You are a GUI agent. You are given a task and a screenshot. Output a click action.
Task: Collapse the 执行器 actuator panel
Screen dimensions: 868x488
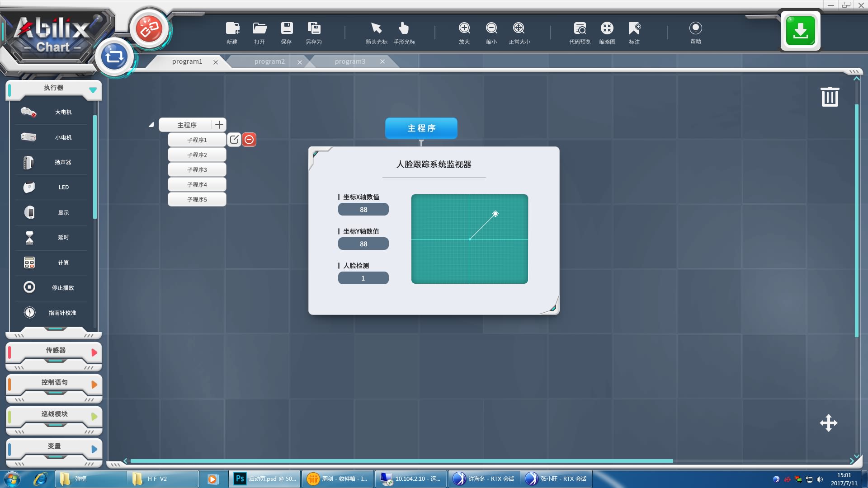click(93, 90)
